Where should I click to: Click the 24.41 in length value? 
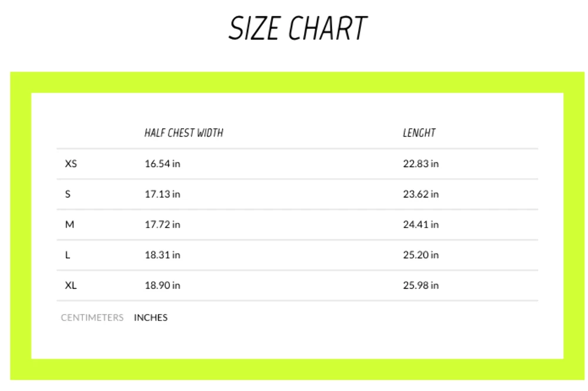point(420,225)
